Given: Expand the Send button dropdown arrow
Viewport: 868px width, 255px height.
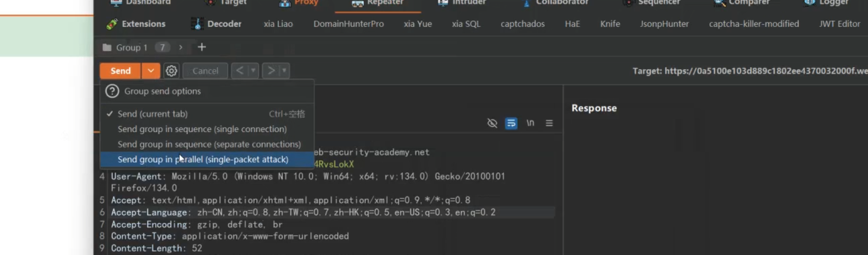Looking at the screenshot, I should pos(151,71).
